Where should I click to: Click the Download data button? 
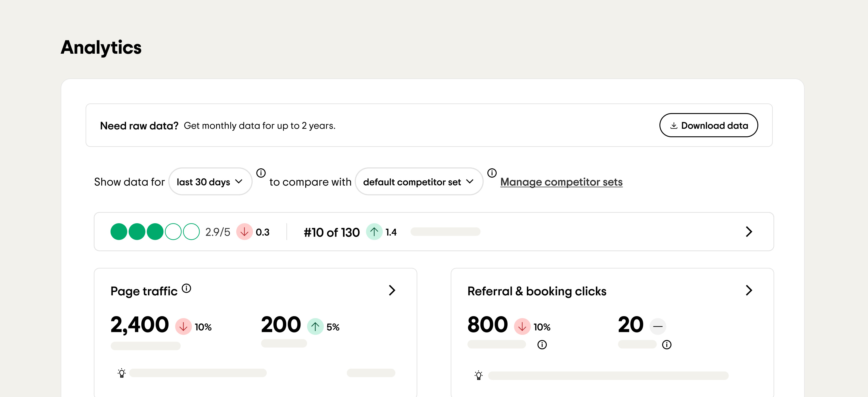709,125
